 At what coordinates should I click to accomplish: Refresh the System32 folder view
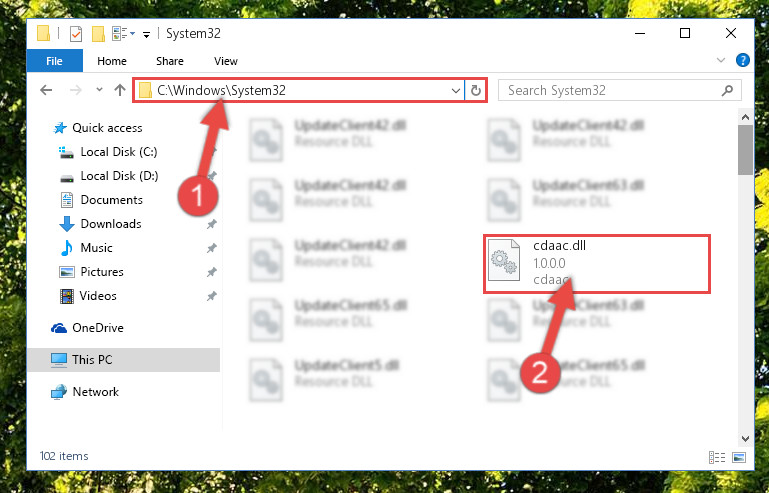coord(475,90)
